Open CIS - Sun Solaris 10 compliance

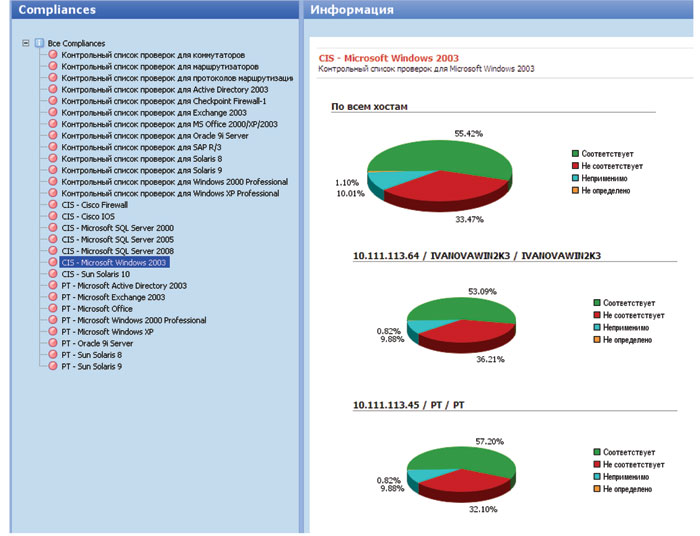pos(96,274)
